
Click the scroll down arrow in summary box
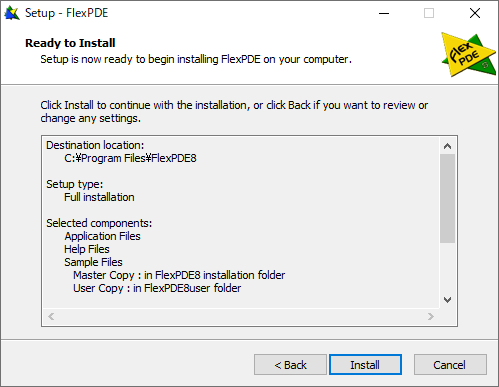click(x=447, y=300)
